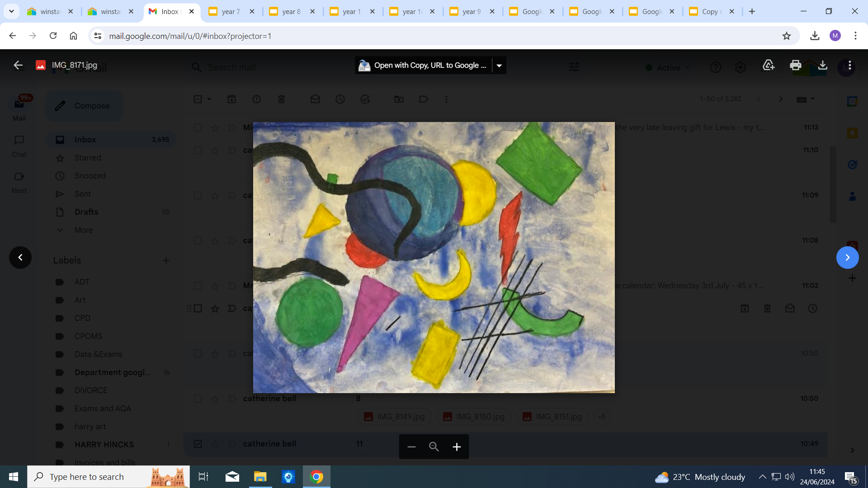Show the +5 more attachments
Screen dimensions: 868x488
pyautogui.click(x=601, y=417)
